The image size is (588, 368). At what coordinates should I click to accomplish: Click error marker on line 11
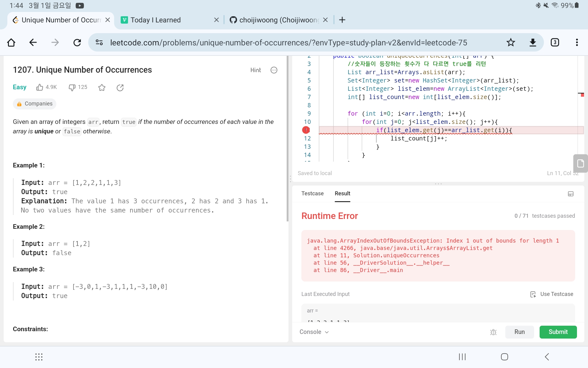tap(306, 130)
